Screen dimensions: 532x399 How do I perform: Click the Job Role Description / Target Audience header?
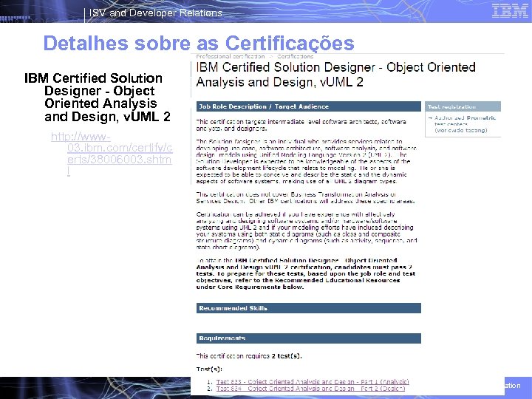coord(308,106)
